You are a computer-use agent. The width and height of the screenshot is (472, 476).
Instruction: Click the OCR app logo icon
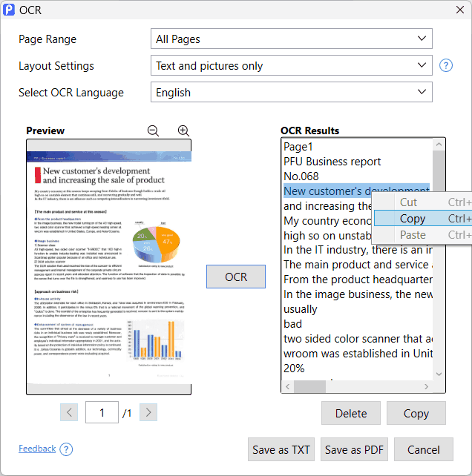pyautogui.click(x=9, y=10)
